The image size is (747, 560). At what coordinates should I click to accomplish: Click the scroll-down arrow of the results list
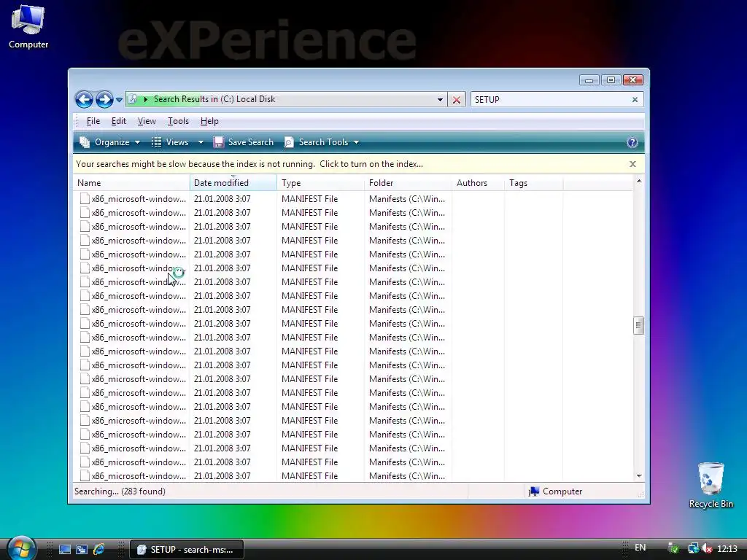(639, 475)
